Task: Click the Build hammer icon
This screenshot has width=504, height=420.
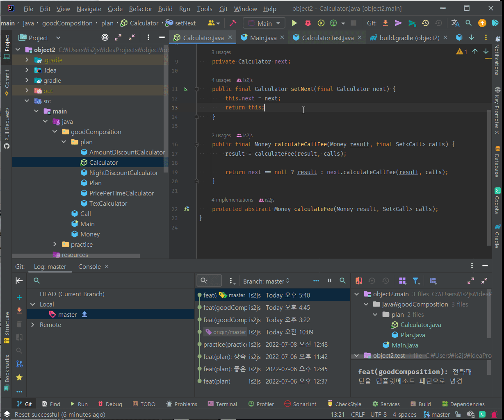Action: [x=233, y=23]
